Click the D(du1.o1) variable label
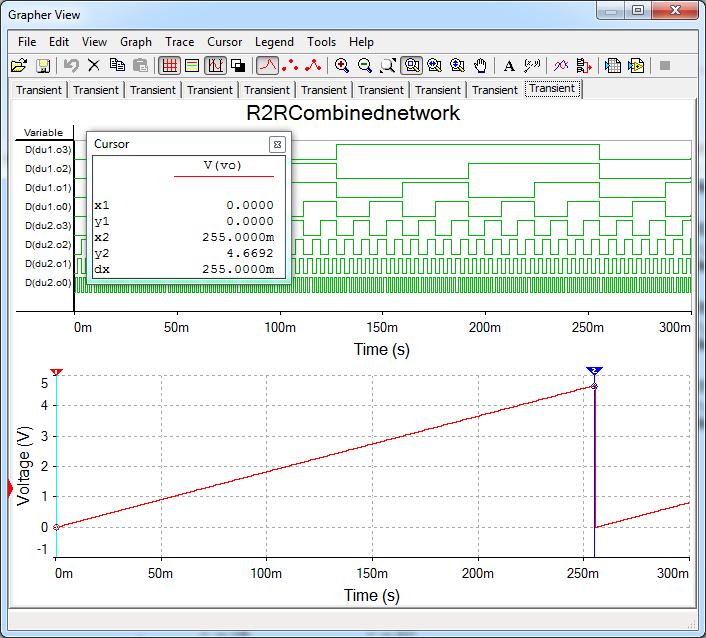 click(48, 187)
